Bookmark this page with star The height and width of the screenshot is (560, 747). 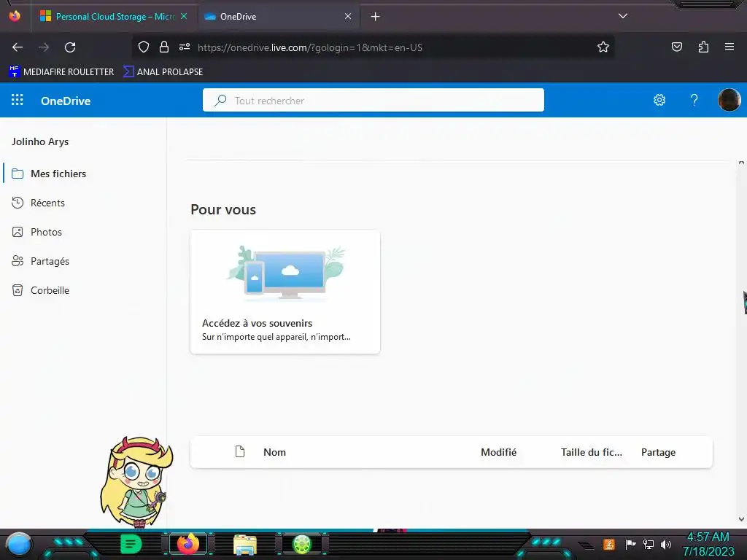(x=603, y=47)
